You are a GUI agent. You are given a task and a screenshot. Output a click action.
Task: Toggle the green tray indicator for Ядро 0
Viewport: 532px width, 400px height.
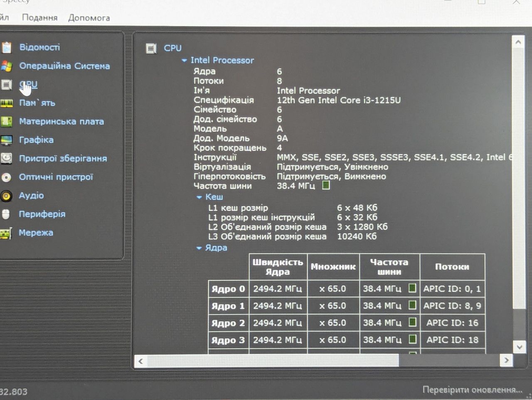(x=412, y=288)
